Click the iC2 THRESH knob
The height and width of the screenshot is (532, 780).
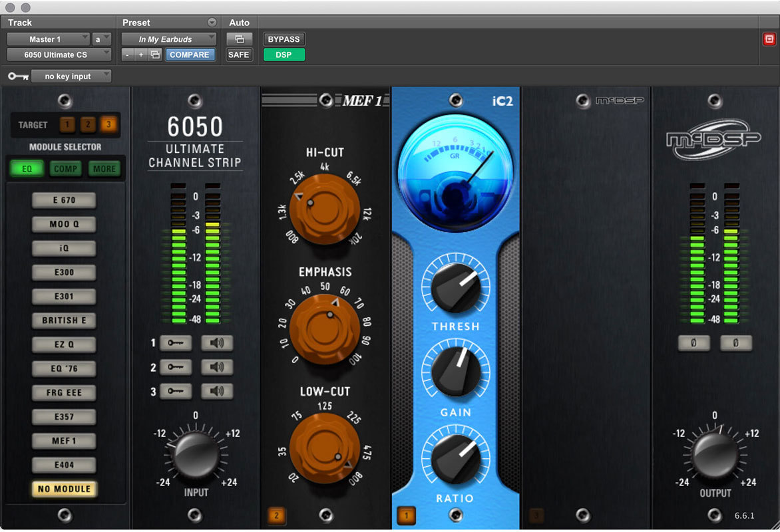(456, 289)
